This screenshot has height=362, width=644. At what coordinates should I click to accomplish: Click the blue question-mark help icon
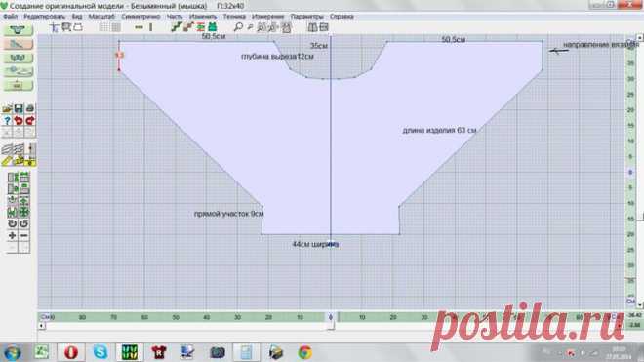tap(7, 120)
